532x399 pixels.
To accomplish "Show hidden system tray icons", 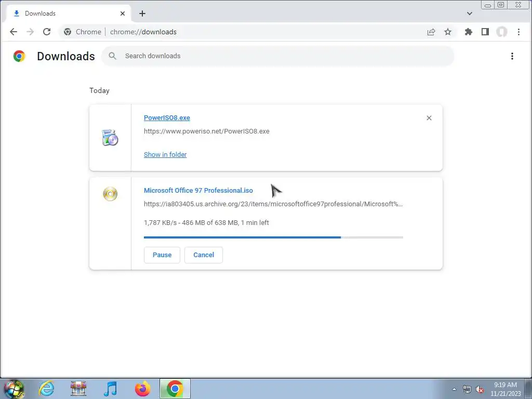I will point(454,389).
